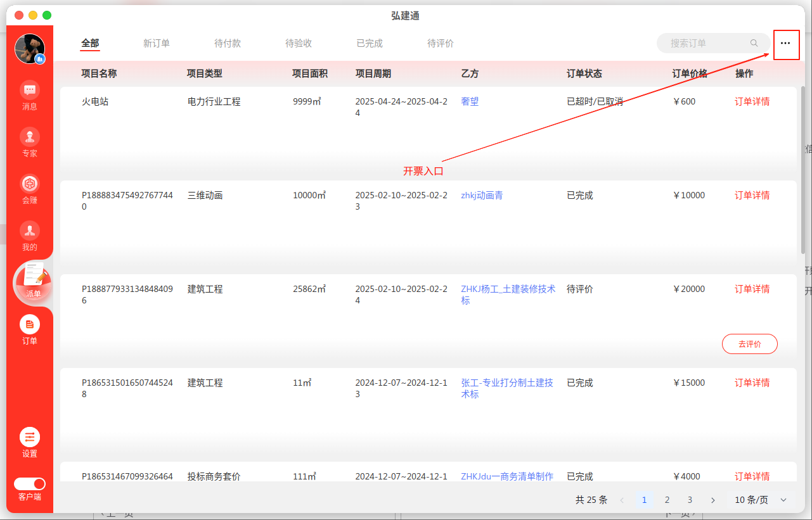Open the 我的 profile sidebar icon

click(x=30, y=231)
